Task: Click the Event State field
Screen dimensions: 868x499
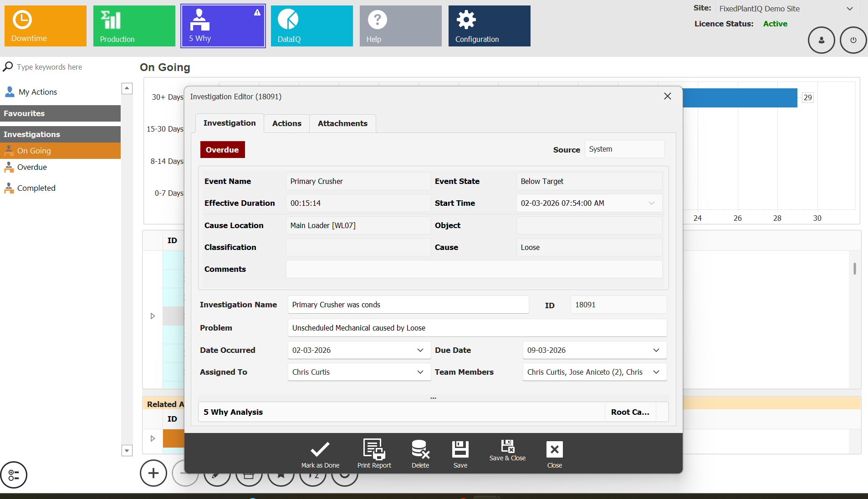Action: (x=589, y=181)
